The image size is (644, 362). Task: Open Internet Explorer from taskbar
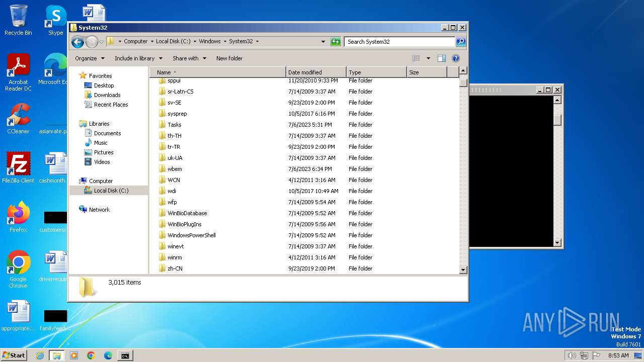40,355
